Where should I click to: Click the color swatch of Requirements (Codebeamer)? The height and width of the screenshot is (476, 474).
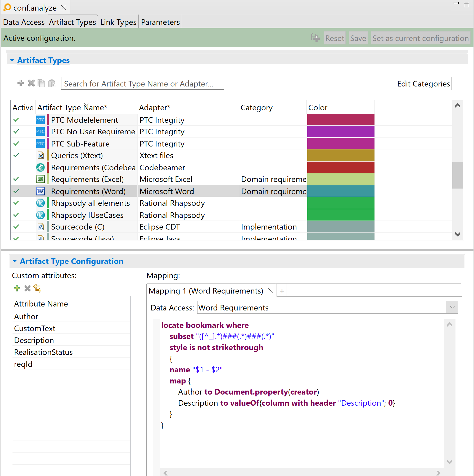[341, 167]
